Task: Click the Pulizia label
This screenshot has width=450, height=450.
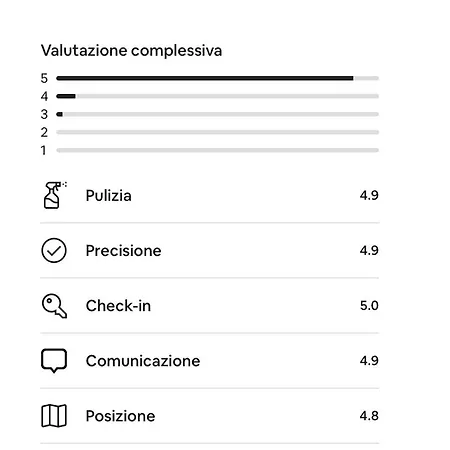Action: click(x=108, y=196)
